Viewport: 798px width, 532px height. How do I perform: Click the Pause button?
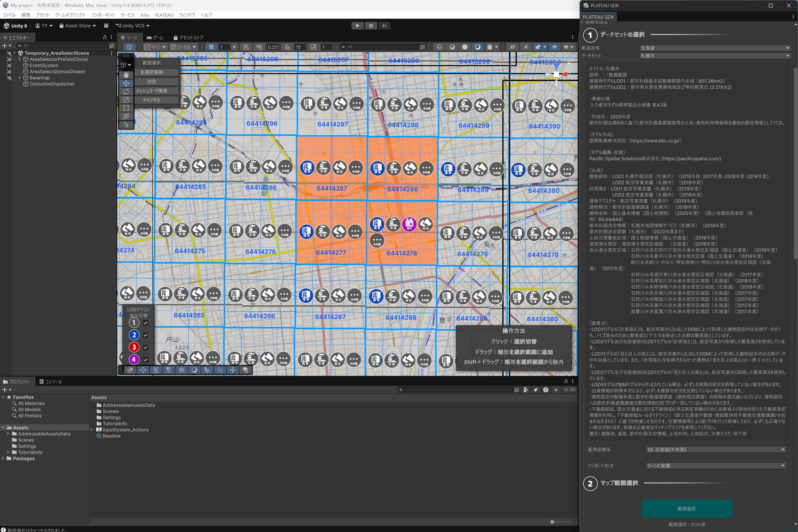click(371, 26)
